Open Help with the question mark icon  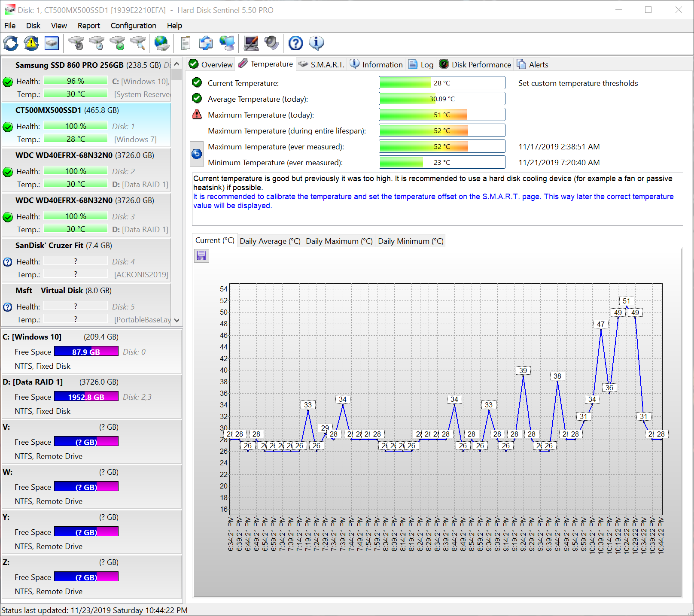(x=295, y=43)
